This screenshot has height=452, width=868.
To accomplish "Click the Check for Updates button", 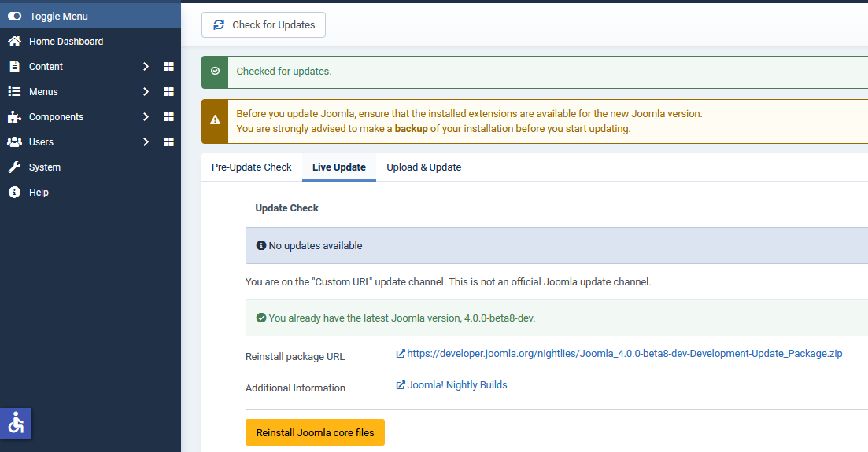I will tap(264, 25).
